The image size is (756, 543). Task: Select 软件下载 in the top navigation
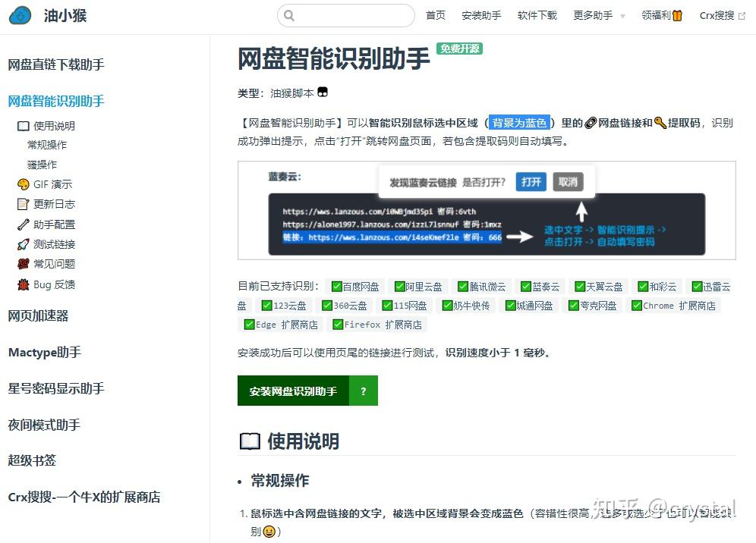537,14
